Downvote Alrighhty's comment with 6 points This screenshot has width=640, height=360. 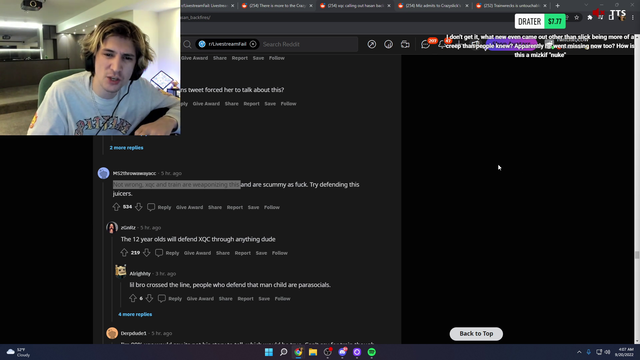pos(149,298)
